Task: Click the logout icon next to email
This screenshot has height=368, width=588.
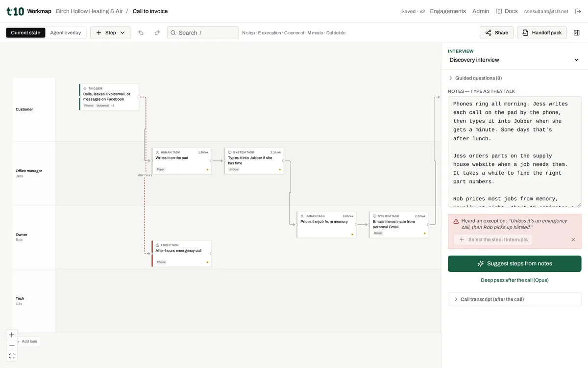Action: pyautogui.click(x=578, y=11)
